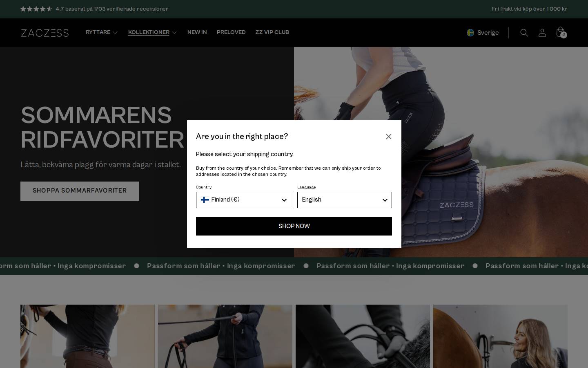Image resolution: width=588 pixels, height=368 pixels.
Task: Open the Country dropdown showing Finland
Action: (x=243, y=200)
